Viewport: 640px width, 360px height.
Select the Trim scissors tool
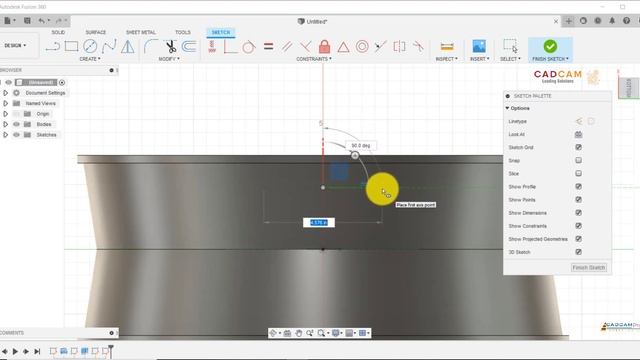171,47
